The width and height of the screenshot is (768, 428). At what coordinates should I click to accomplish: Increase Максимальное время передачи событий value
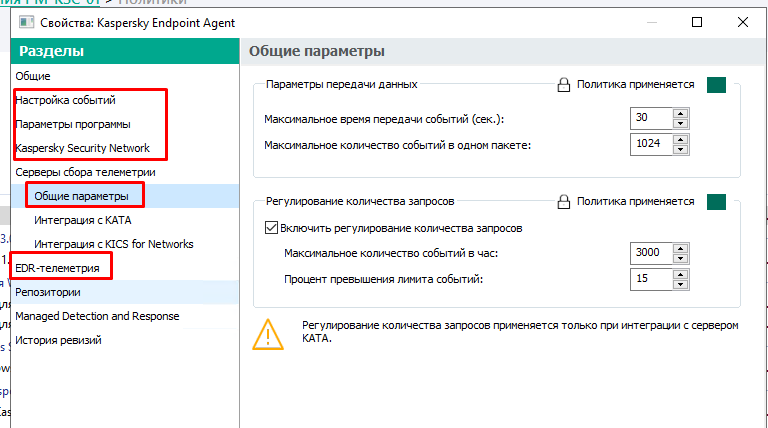[x=680, y=113]
